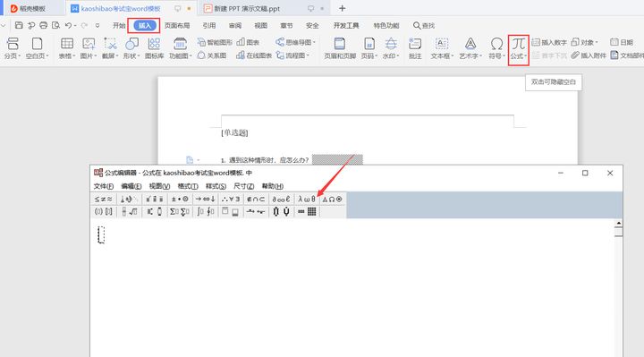
Task: Insert a blank page (空白页)
Action: click(37, 48)
